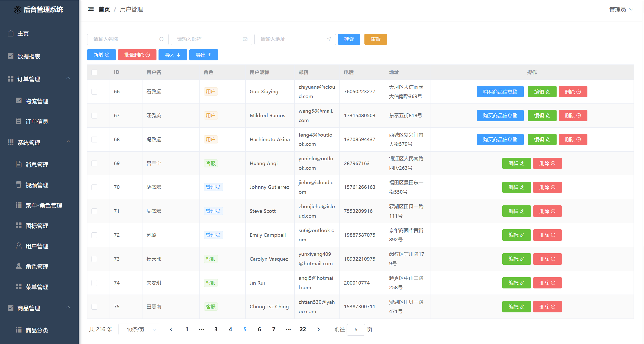Click the envelope icon in the email field

pyautogui.click(x=245, y=39)
